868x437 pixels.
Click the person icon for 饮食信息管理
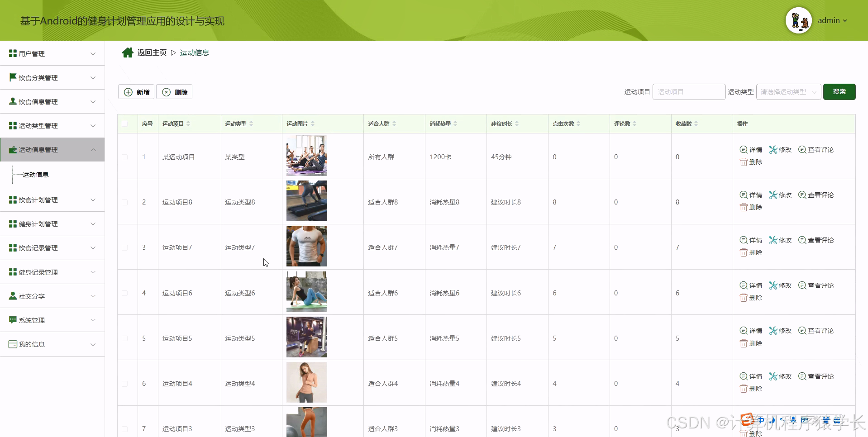(x=13, y=101)
